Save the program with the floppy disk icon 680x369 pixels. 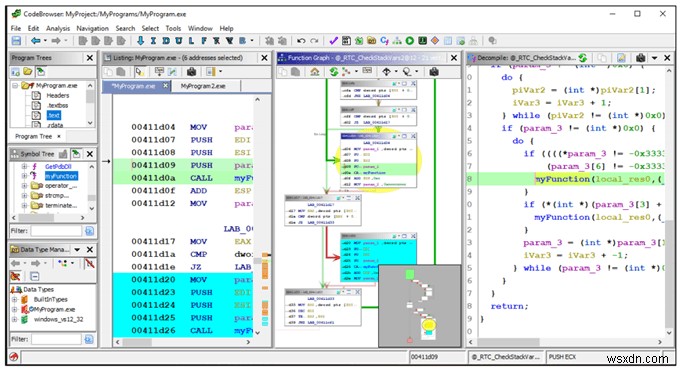[x=16, y=41]
